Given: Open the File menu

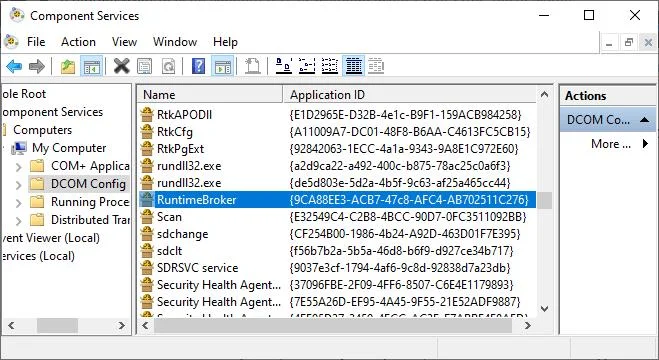Looking at the screenshot, I should 36,42.
